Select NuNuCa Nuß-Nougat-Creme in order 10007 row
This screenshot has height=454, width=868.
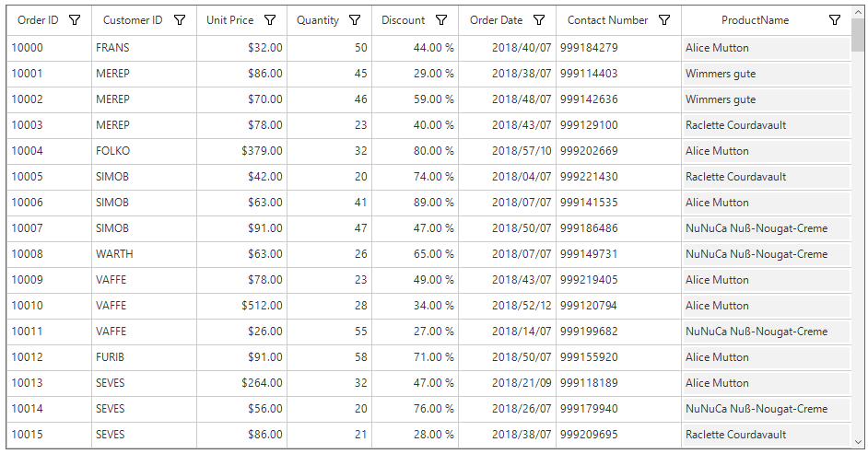[767, 228]
